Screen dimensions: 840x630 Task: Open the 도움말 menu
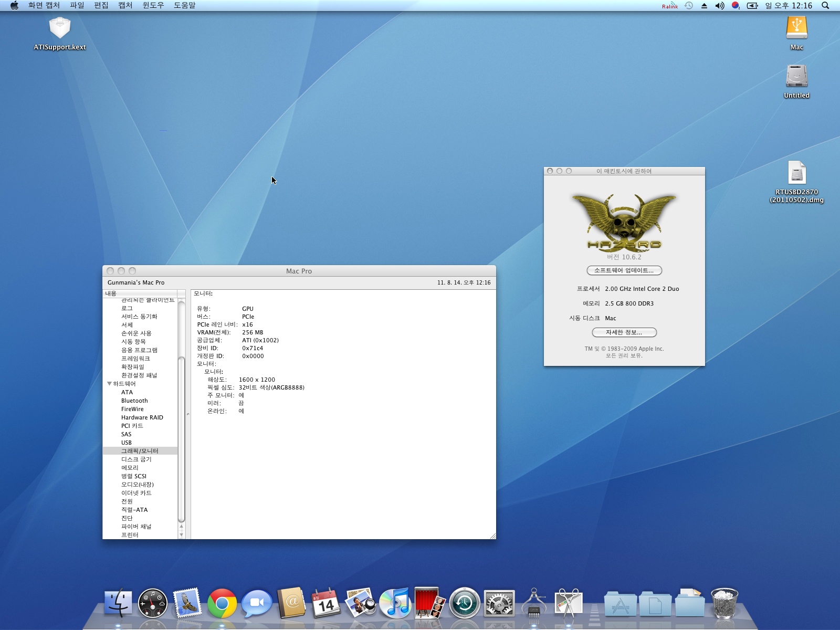tap(185, 5)
